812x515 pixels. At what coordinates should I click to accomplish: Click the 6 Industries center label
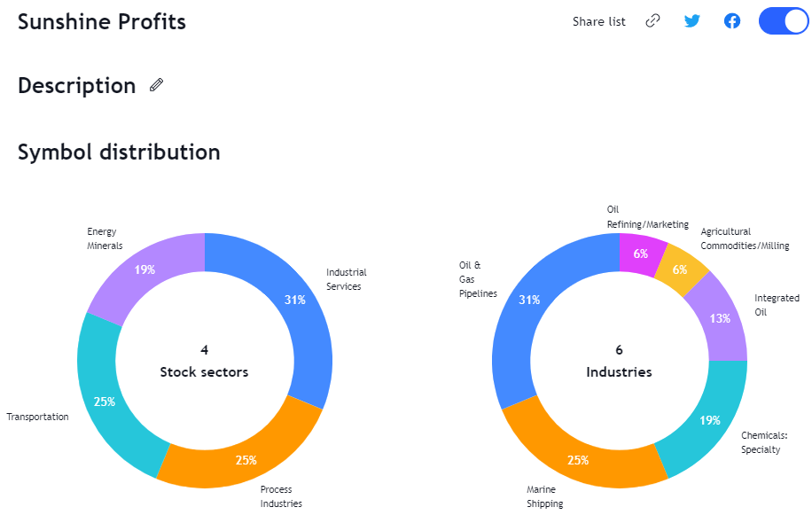619,362
